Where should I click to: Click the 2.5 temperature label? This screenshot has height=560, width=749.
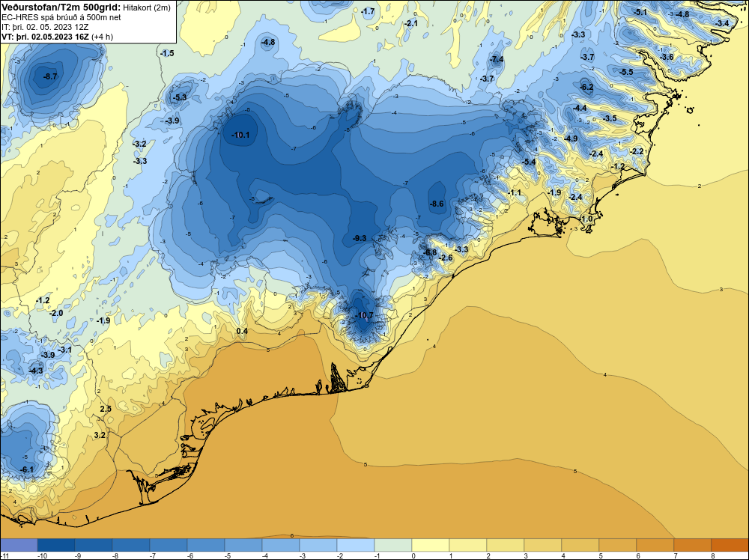pos(106,409)
